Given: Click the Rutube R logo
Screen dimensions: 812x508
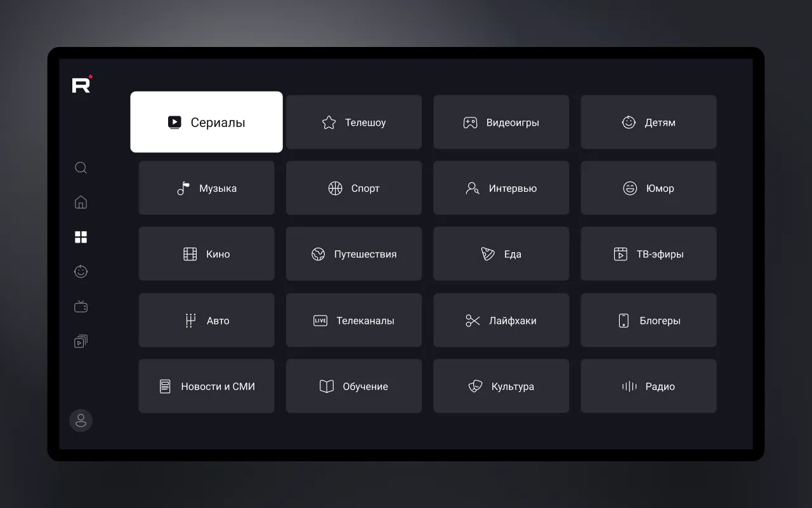Looking at the screenshot, I should pos(82,84).
